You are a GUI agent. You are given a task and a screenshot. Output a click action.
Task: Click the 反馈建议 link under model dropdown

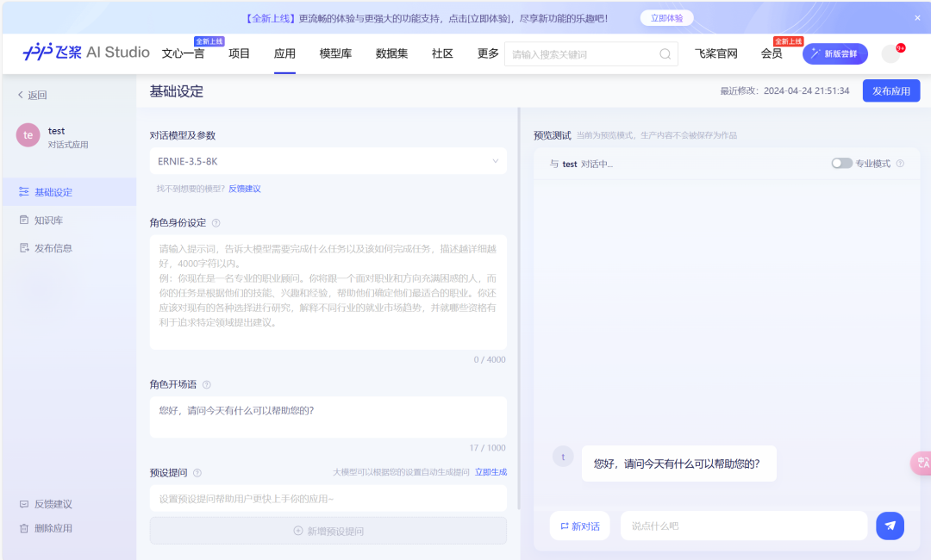click(x=245, y=189)
